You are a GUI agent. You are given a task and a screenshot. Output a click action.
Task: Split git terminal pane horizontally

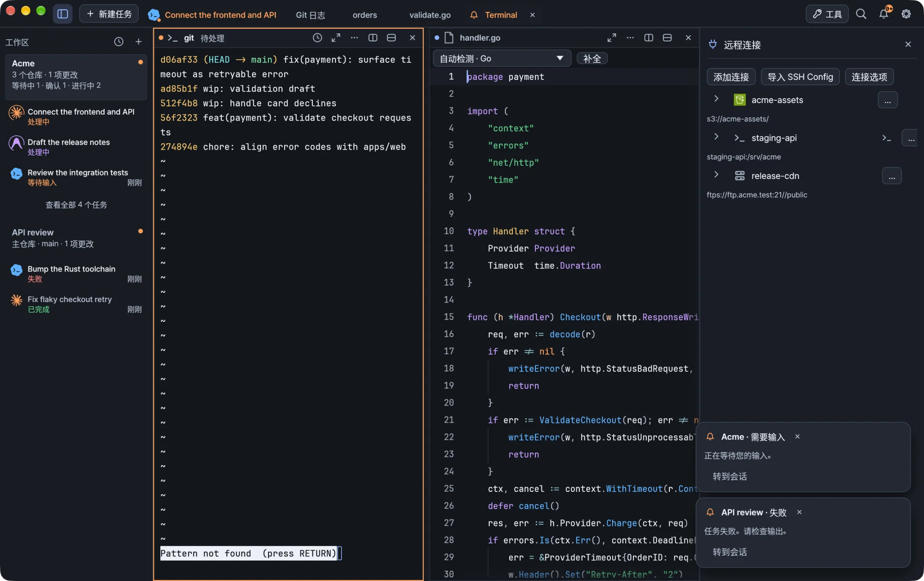(x=391, y=38)
